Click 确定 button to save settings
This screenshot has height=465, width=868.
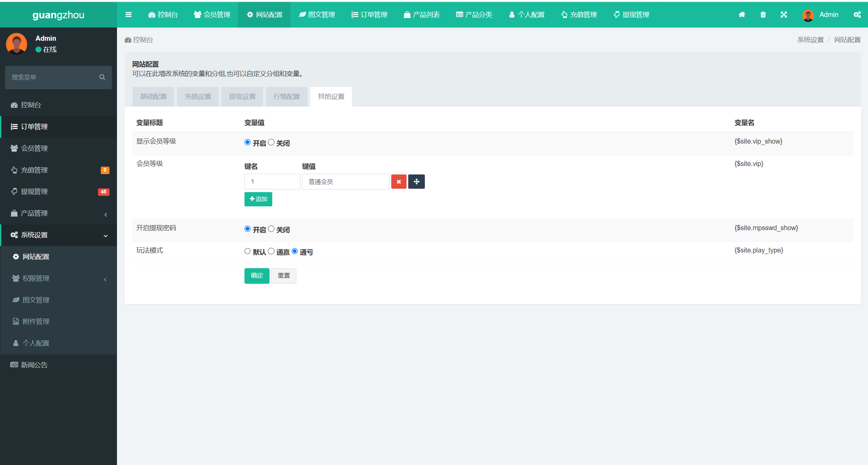257,275
